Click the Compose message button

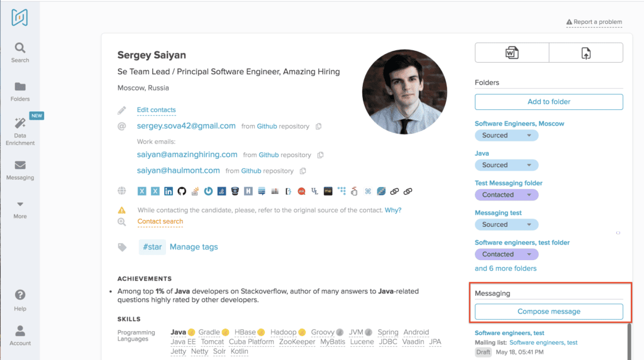coord(548,312)
